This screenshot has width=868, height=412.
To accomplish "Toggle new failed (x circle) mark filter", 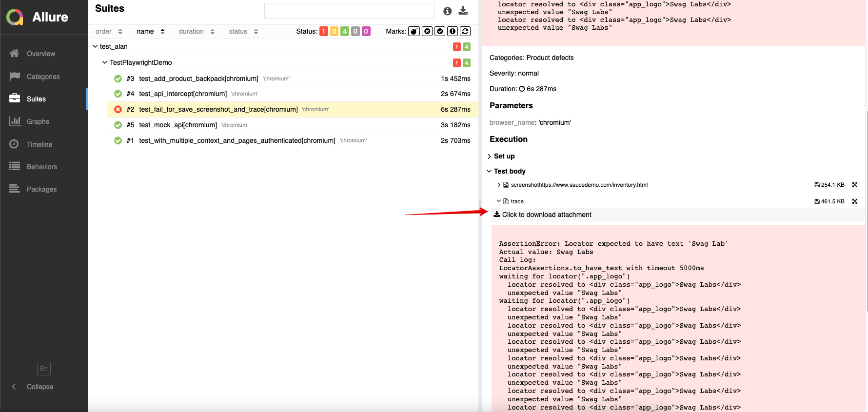I will [x=427, y=31].
